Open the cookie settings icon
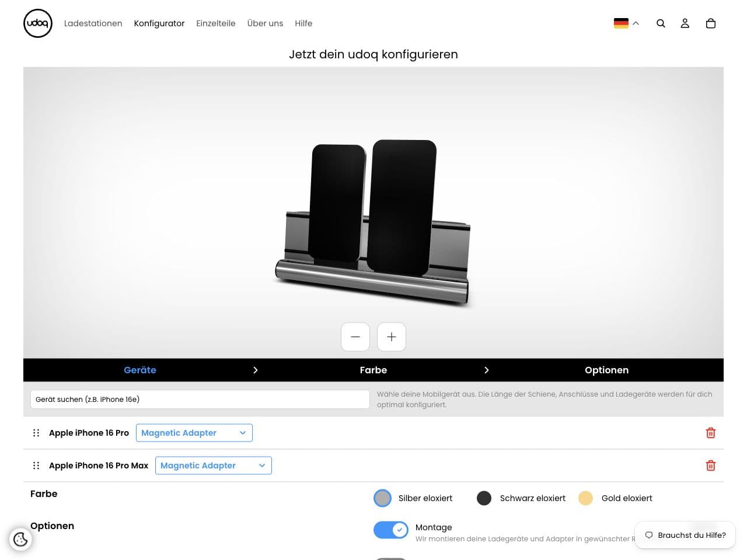747x560 pixels. coord(20,540)
